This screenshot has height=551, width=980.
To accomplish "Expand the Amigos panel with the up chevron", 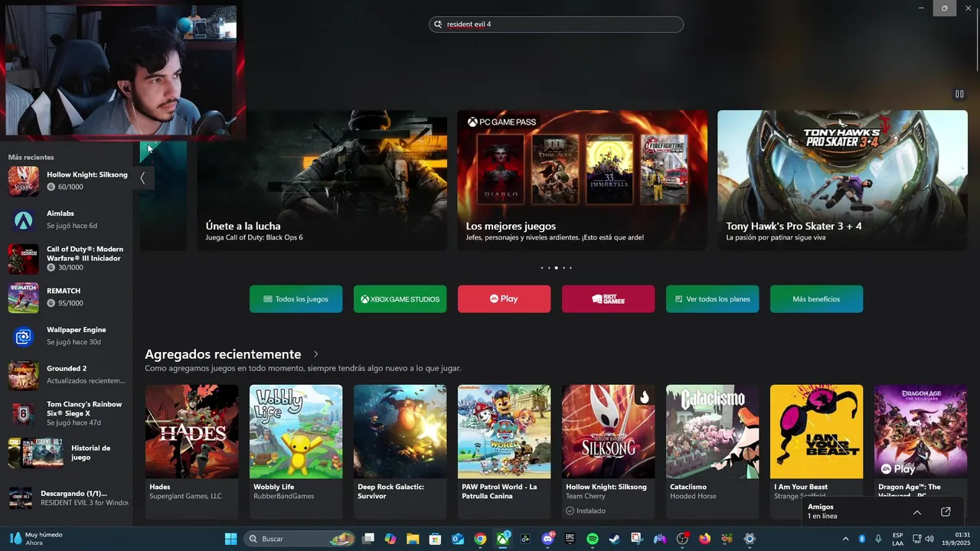I will tap(917, 512).
